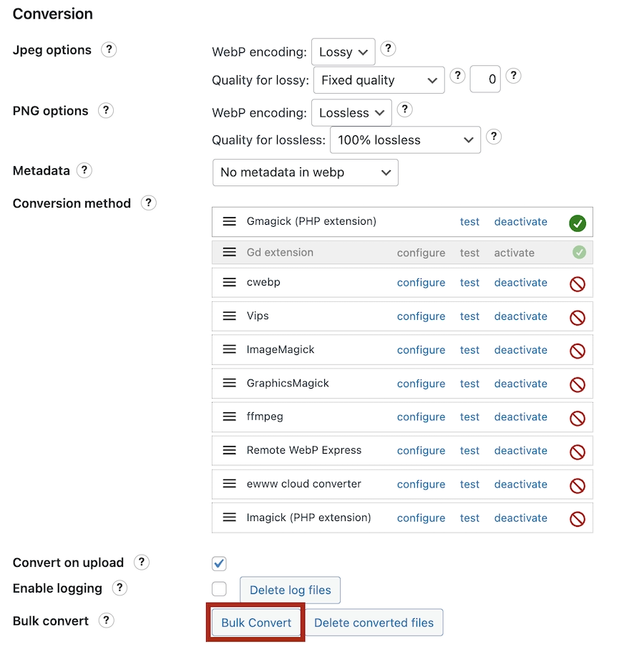
Task: Click the help icon next to Quality for lossy
Action: coord(457,75)
